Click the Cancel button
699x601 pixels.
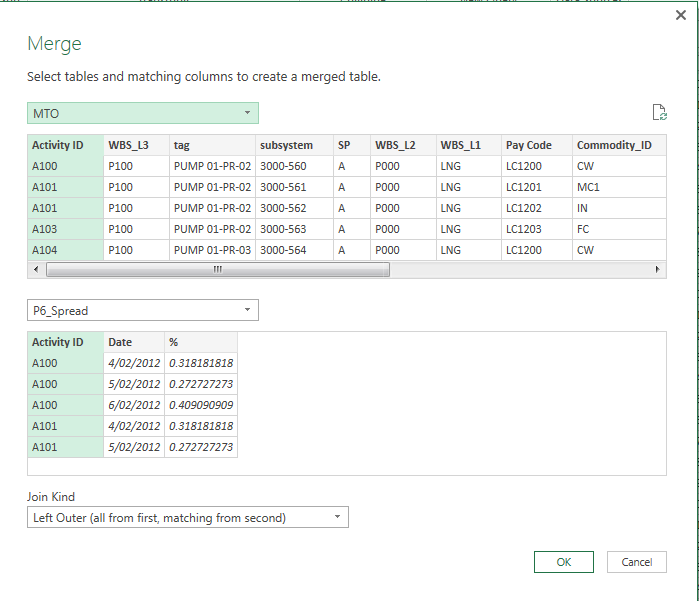coord(636,562)
